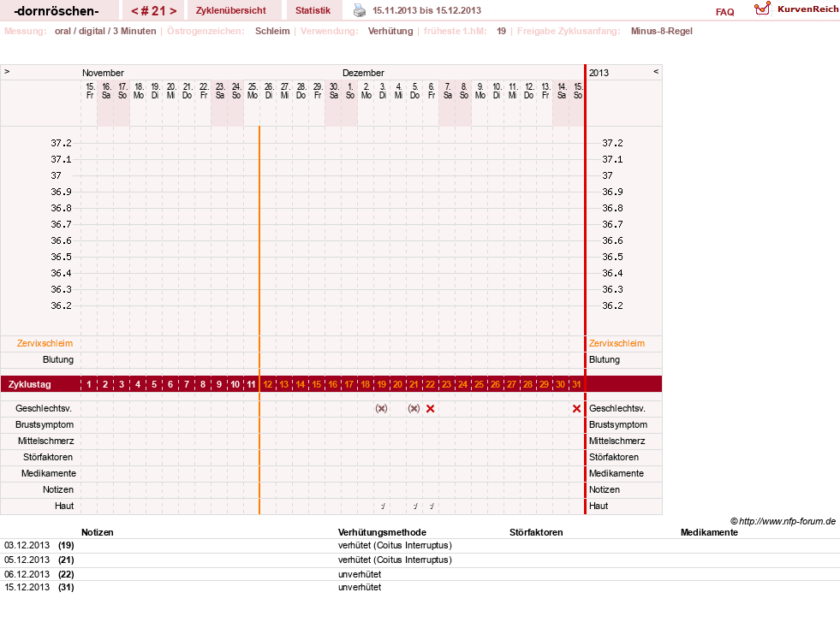
Task: Click the left Geschlechtsv. row label
Action: pos(44,408)
